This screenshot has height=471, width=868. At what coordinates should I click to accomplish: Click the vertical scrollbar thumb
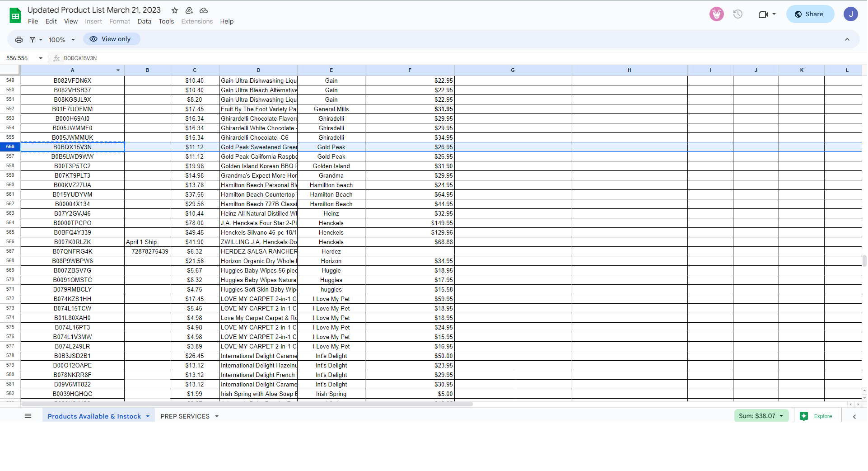pyautogui.click(x=864, y=261)
